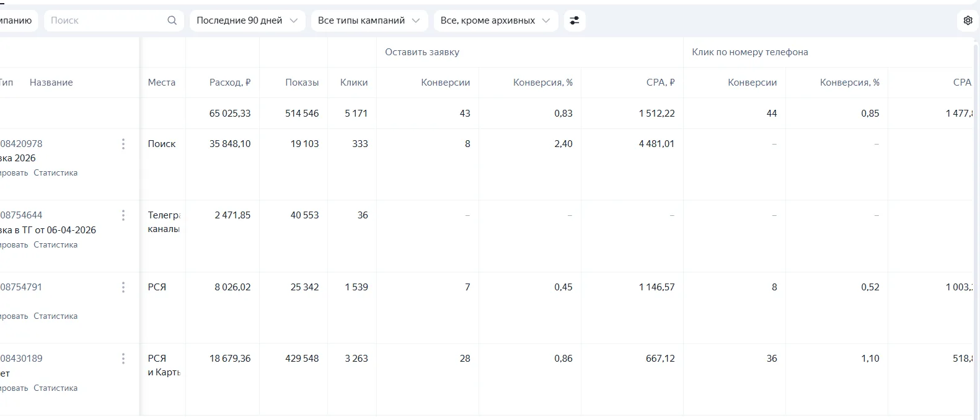Open the filter settings sliders icon
Image resolution: width=980 pixels, height=420 pixels.
pos(575,20)
